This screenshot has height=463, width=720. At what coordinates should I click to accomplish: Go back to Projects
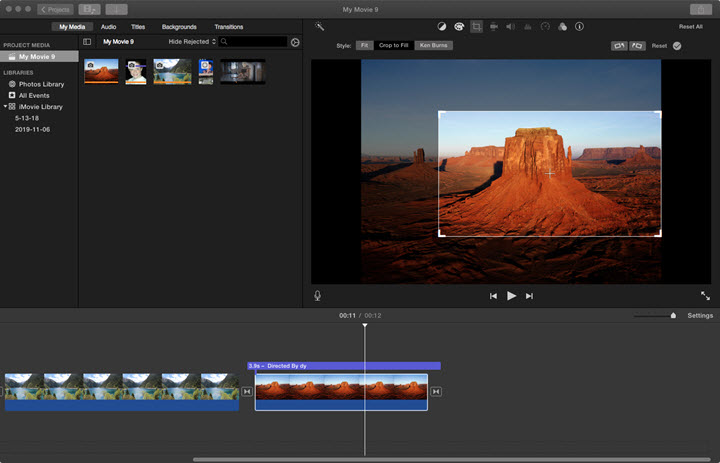(x=55, y=9)
